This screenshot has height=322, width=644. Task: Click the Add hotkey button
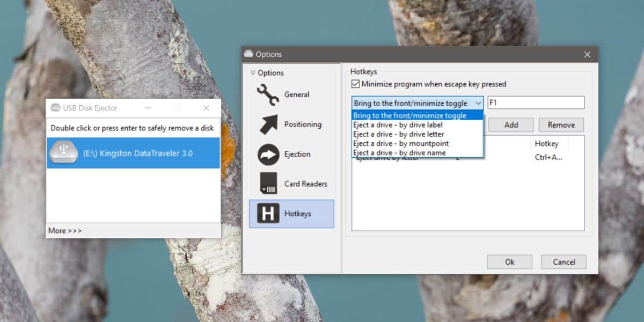click(x=511, y=125)
